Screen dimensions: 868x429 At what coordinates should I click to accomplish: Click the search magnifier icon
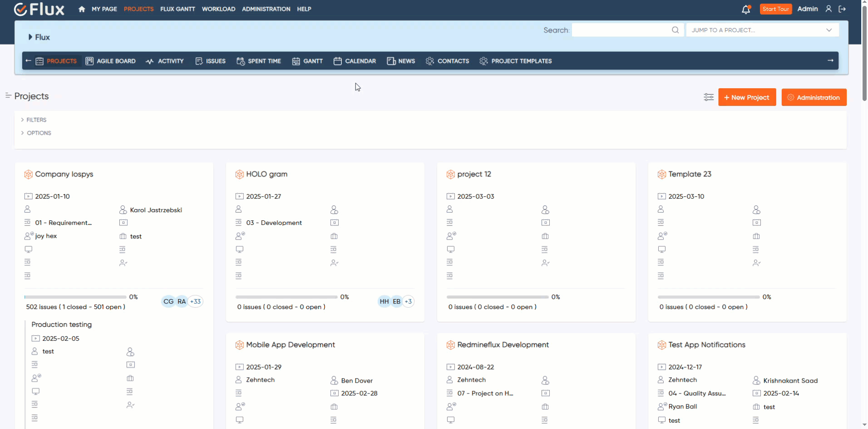[676, 30]
